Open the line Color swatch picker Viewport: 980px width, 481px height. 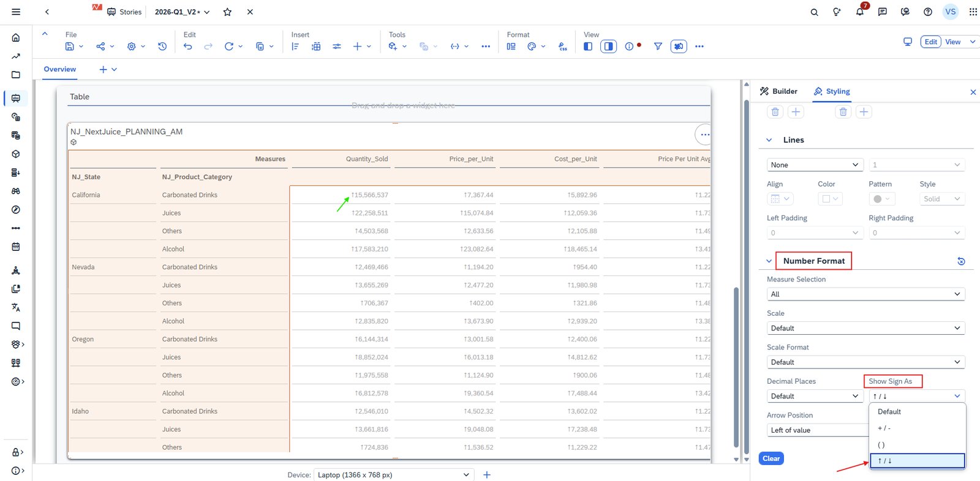831,199
